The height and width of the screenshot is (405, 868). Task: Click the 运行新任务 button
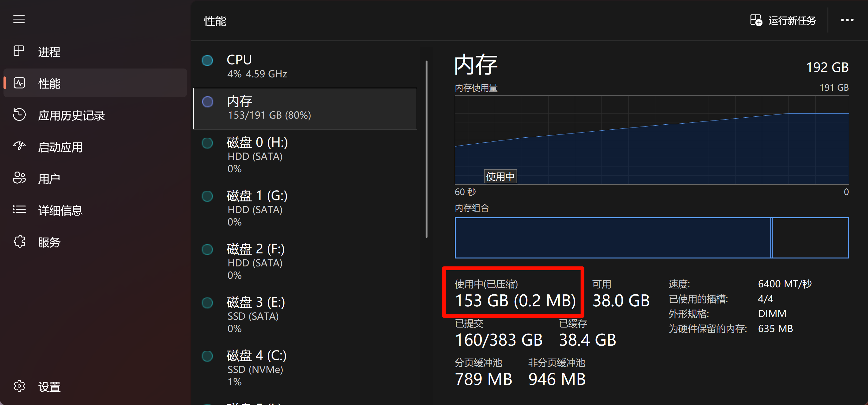tap(784, 20)
